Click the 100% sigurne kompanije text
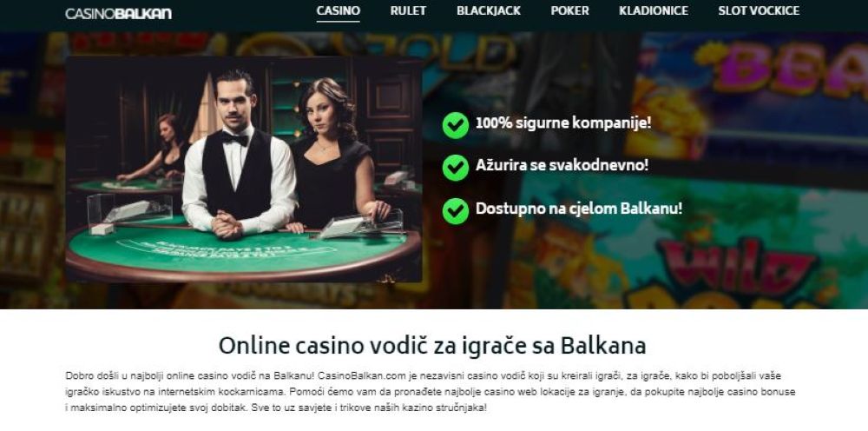The height and width of the screenshot is (431, 868). tap(563, 123)
